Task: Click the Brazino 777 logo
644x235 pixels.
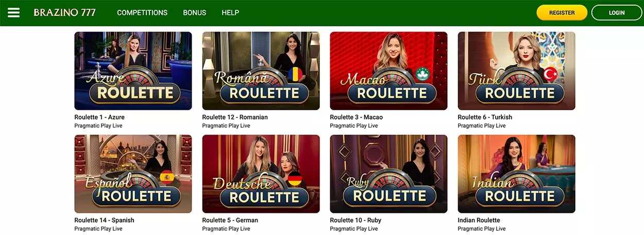Action: point(65,12)
